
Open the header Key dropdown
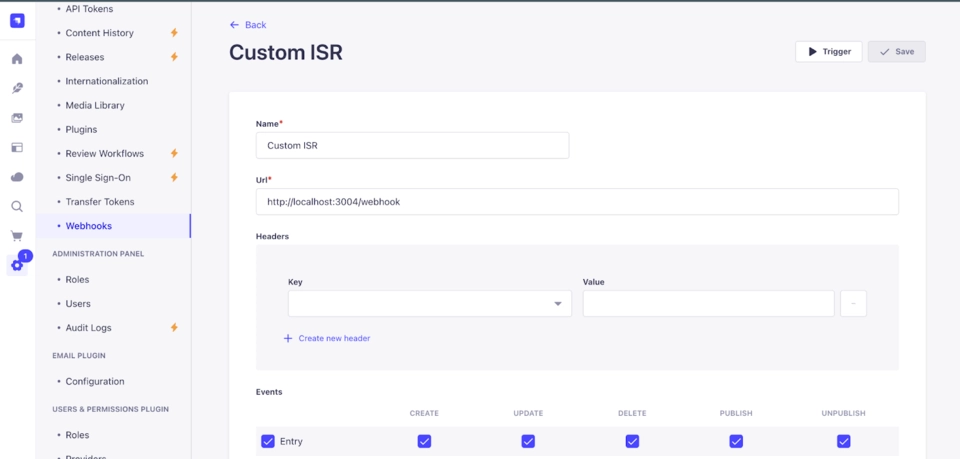430,304
